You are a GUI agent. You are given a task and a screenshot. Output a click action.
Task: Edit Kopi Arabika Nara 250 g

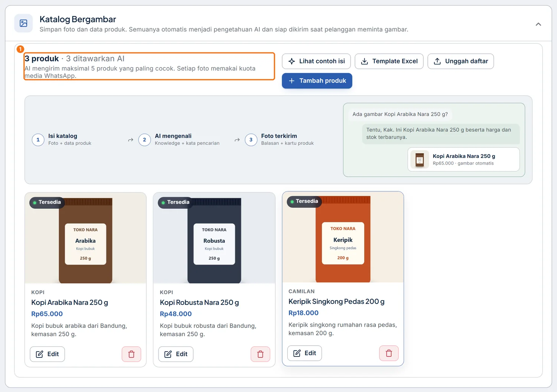(x=47, y=354)
